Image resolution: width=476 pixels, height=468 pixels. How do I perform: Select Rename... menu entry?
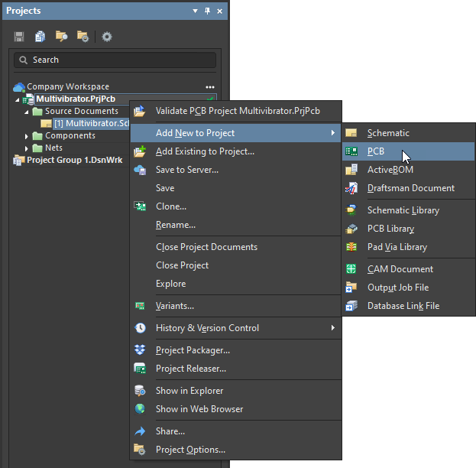236,225
